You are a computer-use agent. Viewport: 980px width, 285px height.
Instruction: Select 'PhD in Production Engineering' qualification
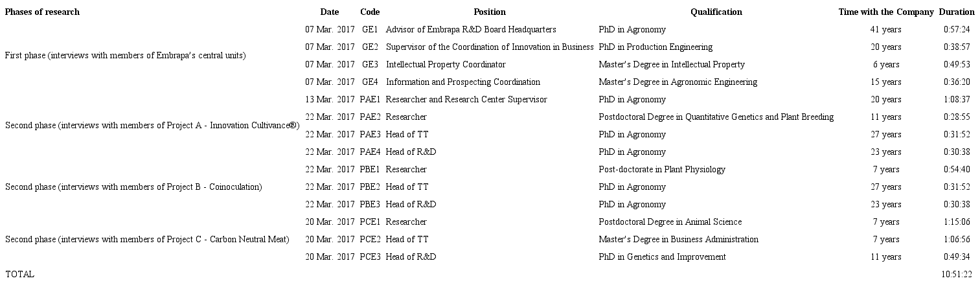[x=655, y=47]
